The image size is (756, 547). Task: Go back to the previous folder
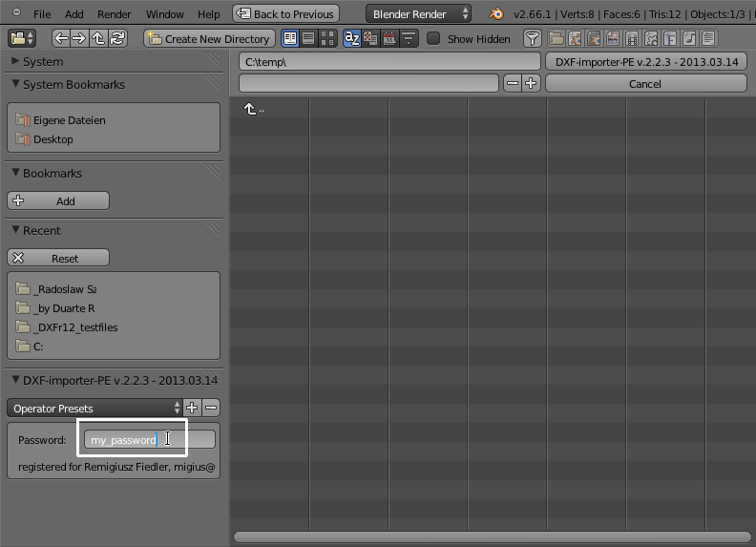click(x=60, y=38)
